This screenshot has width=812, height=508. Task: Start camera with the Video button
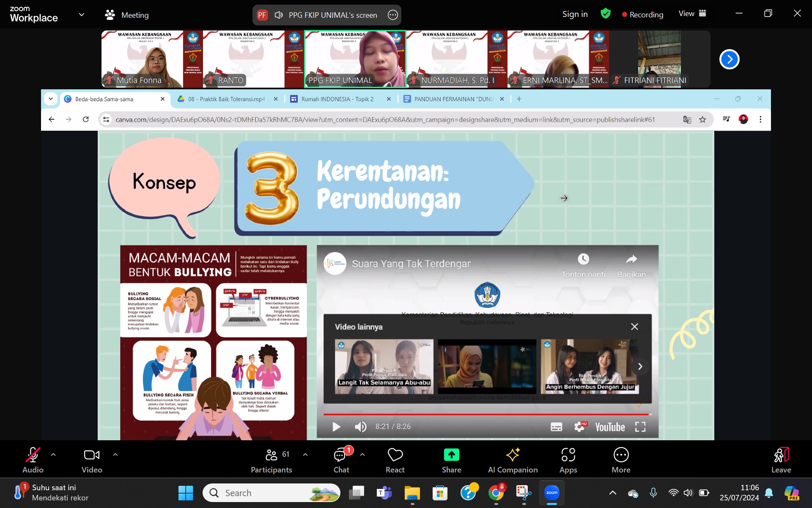click(92, 460)
